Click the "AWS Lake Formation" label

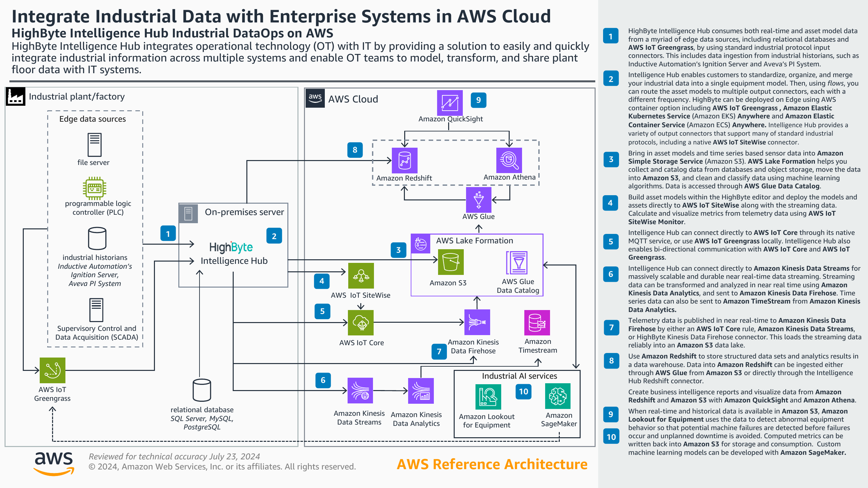pos(475,240)
